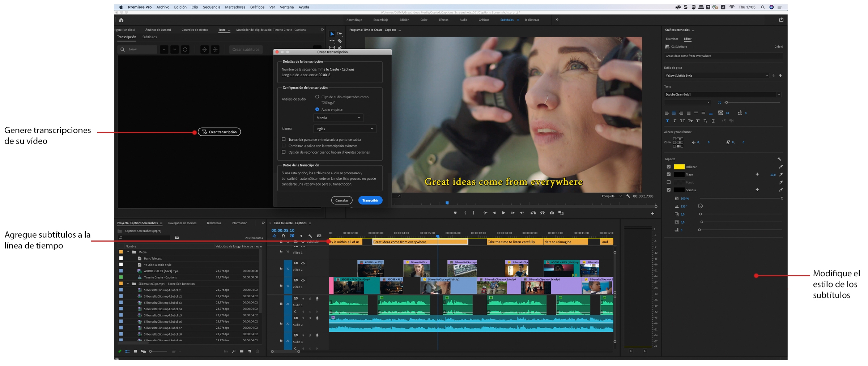
Task: Step forward one frame in Program monitor
Action: click(513, 213)
